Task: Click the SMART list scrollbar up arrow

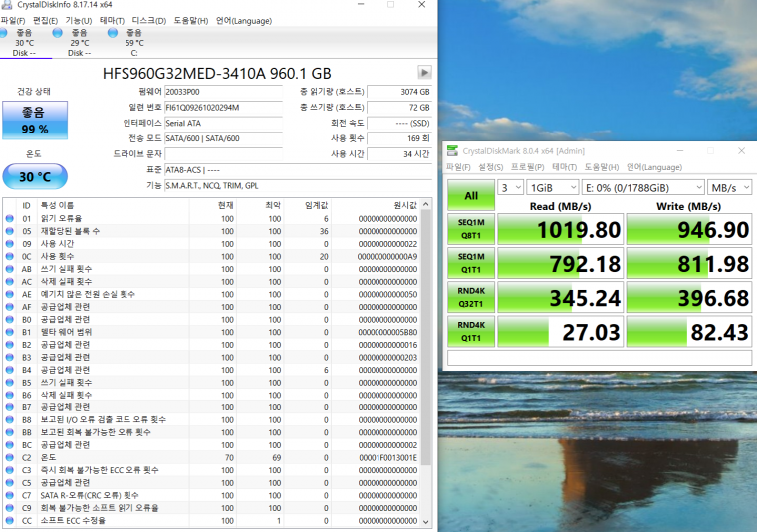Action: [x=426, y=204]
